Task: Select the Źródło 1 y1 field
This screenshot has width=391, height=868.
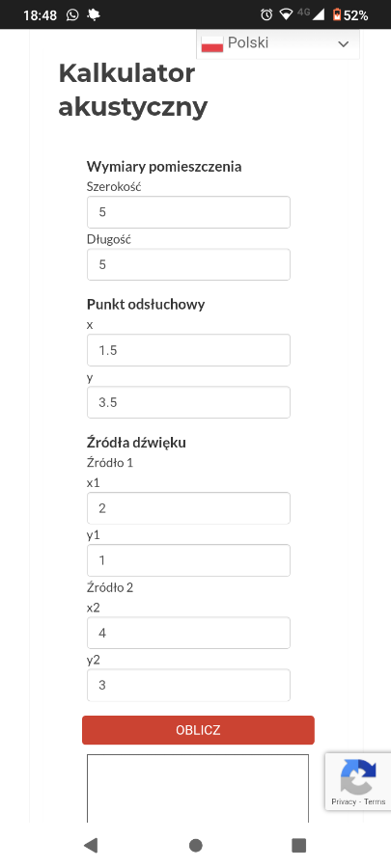Action: click(x=188, y=560)
